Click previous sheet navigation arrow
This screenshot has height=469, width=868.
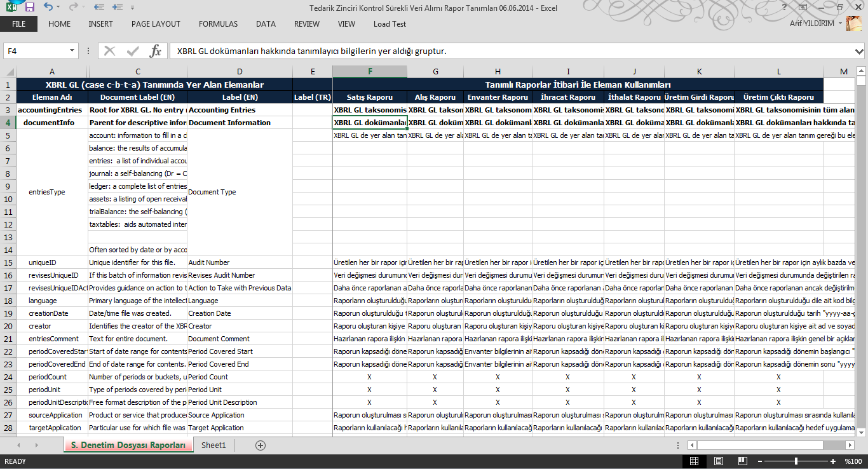coord(18,445)
